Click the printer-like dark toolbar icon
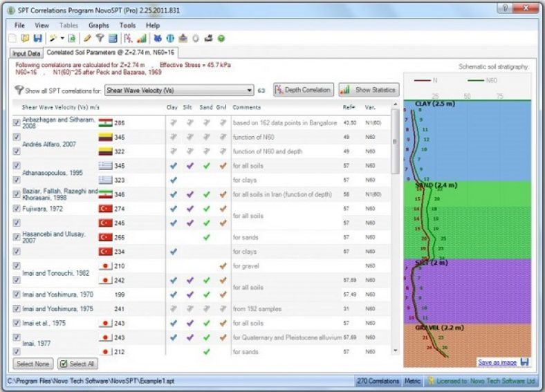This screenshot has width=545, height=392. (x=209, y=39)
